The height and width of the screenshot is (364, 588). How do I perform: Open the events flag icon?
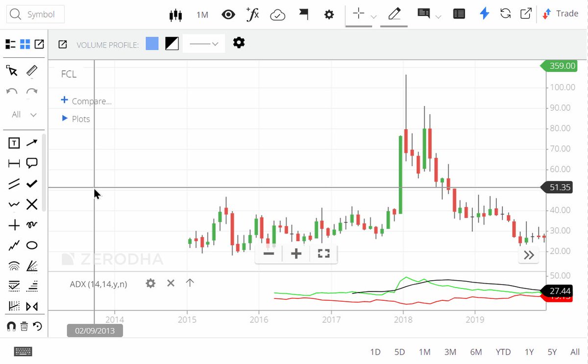(x=304, y=15)
